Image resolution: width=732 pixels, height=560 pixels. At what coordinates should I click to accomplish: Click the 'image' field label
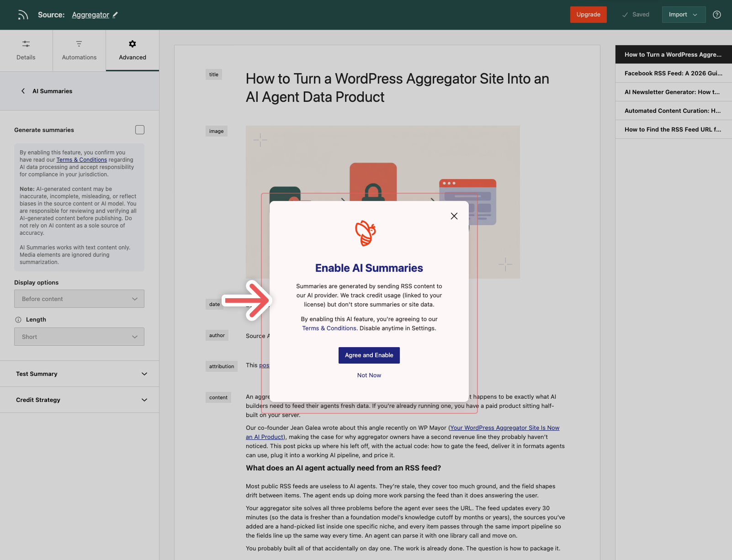217,131
